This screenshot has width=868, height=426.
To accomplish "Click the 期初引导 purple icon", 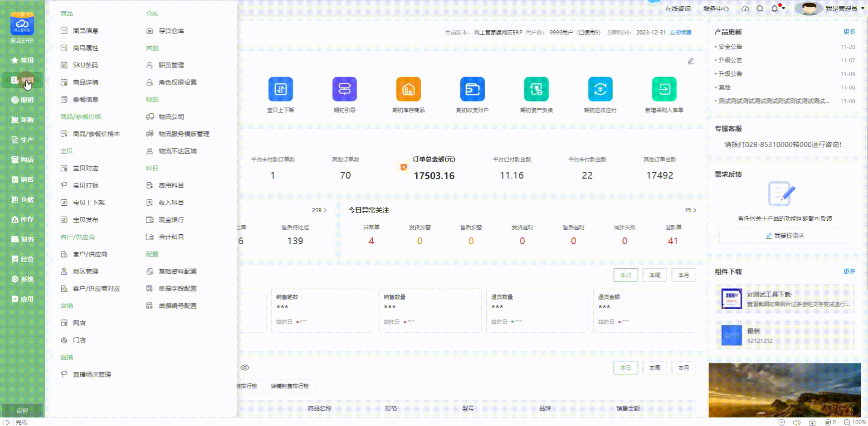I will (x=344, y=89).
